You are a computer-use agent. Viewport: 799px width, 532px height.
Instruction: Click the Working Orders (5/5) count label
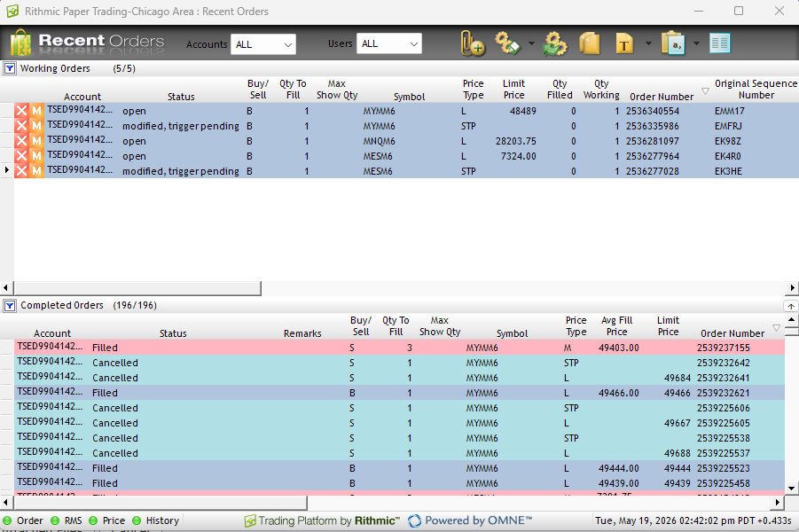tap(124, 69)
